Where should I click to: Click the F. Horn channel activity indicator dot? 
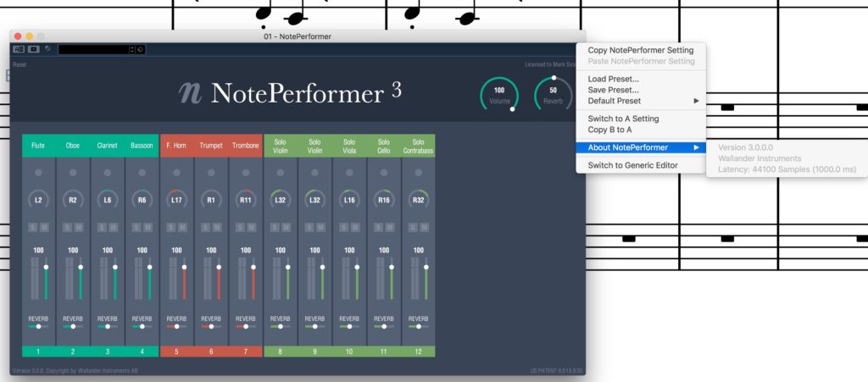pos(176,173)
